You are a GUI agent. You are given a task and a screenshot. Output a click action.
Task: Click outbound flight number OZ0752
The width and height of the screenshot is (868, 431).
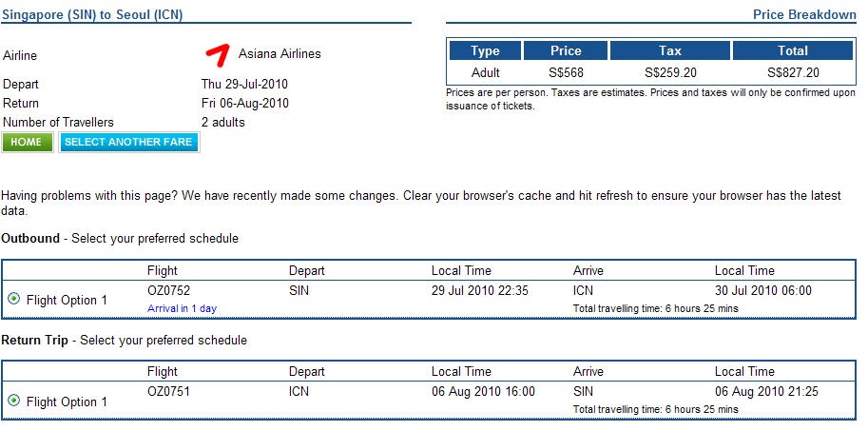tap(169, 291)
